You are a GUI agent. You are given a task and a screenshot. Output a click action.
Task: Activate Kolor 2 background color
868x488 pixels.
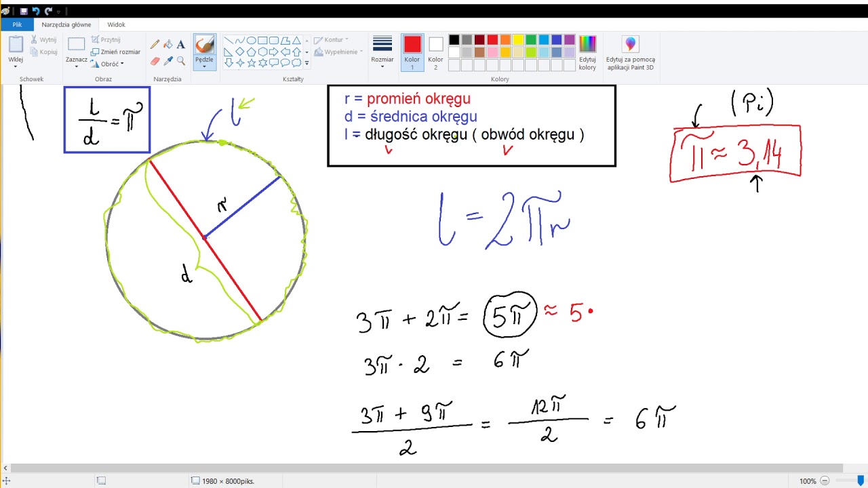(435, 53)
